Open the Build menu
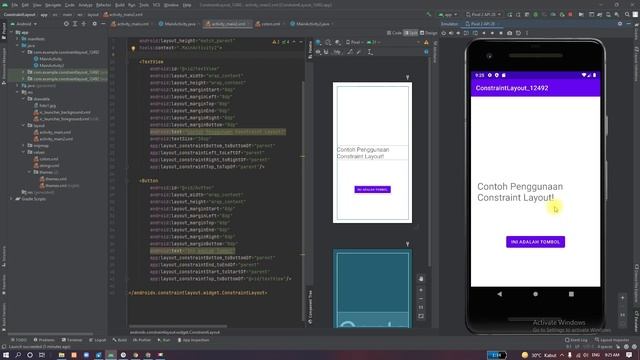This screenshot has height=360, width=640. pos(120,5)
